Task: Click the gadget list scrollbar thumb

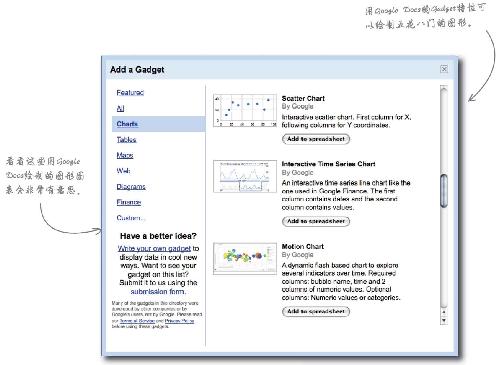Action: point(444,191)
